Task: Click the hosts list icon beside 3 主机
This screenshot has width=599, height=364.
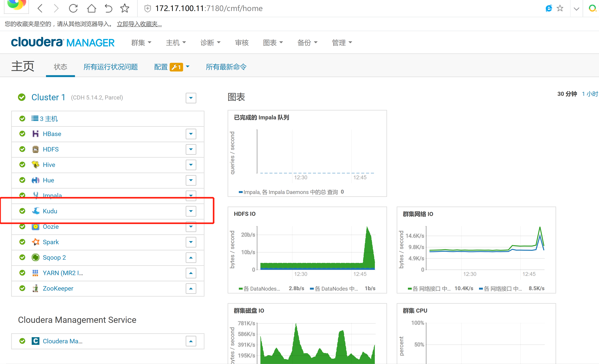Action: (35, 118)
